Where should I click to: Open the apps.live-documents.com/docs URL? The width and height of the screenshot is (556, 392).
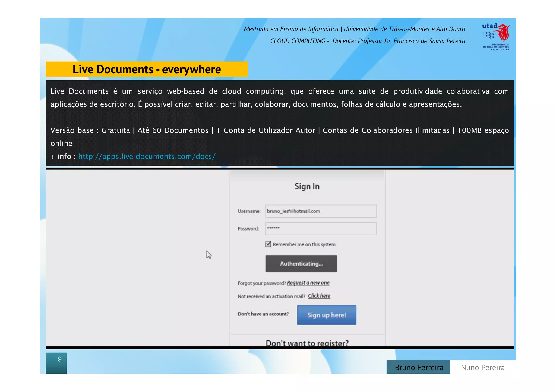pyautogui.click(x=147, y=157)
